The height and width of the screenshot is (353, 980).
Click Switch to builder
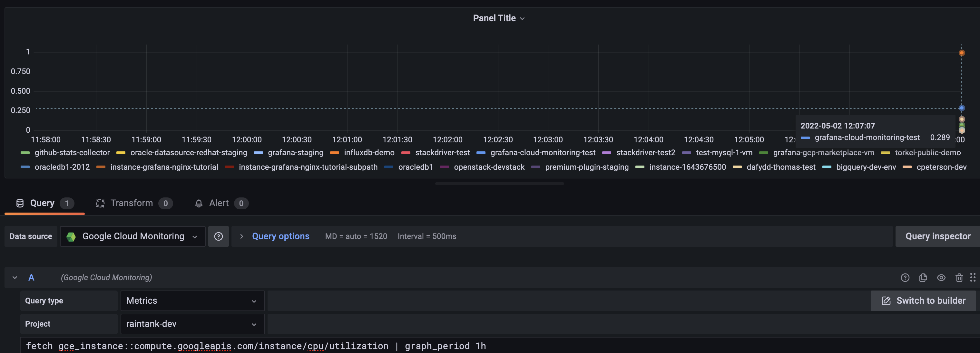pos(923,301)
